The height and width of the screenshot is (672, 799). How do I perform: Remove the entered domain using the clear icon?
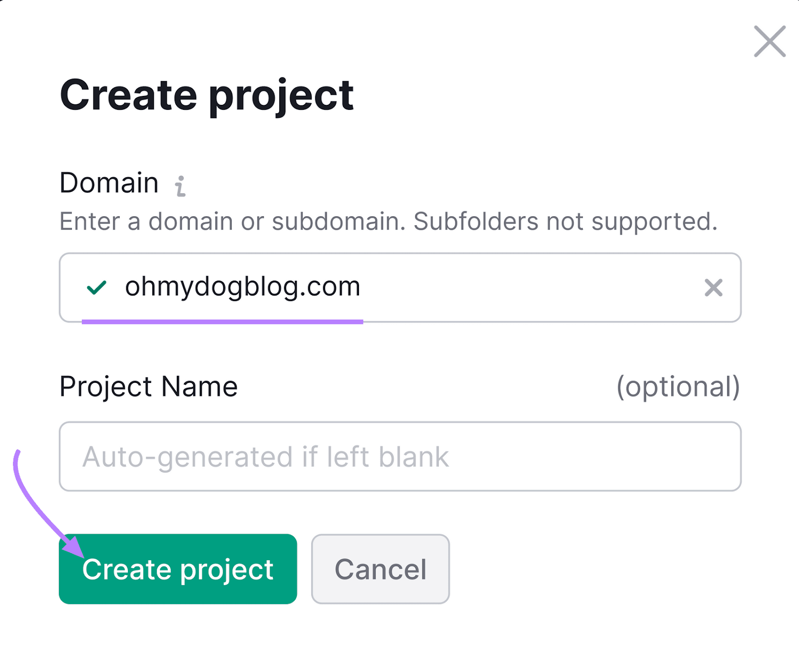[x=714, y=288]
